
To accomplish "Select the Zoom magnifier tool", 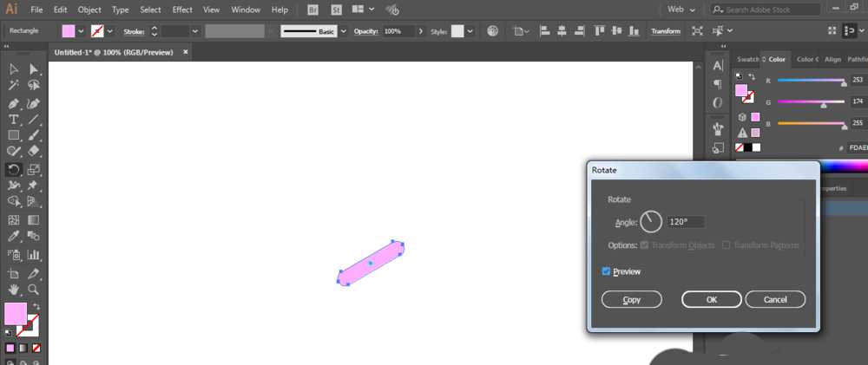I will tap(34, 290).
